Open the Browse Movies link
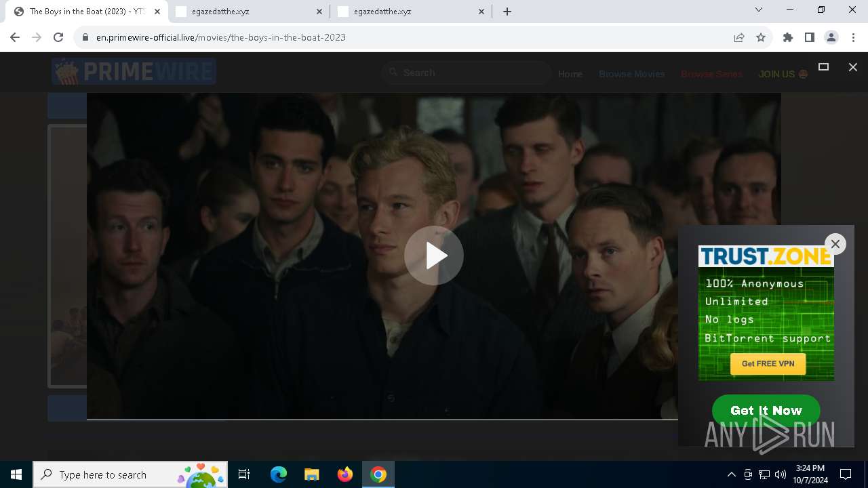The width and height of the screenshot is (868, 488). click(x=631, y=74)
